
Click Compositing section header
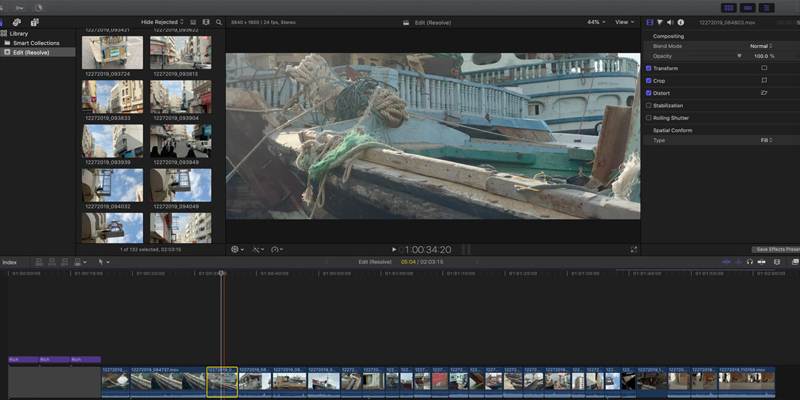[x=668, y=36]
